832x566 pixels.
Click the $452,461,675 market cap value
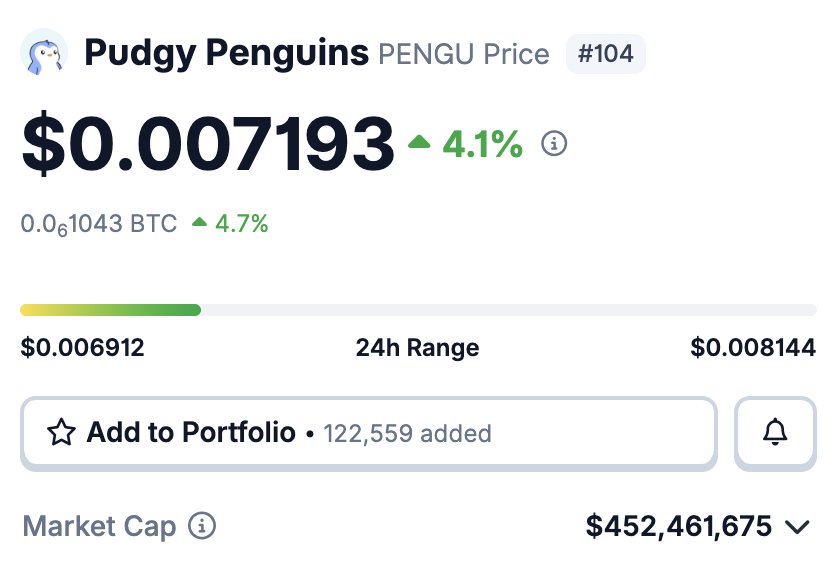click(679, 526)
